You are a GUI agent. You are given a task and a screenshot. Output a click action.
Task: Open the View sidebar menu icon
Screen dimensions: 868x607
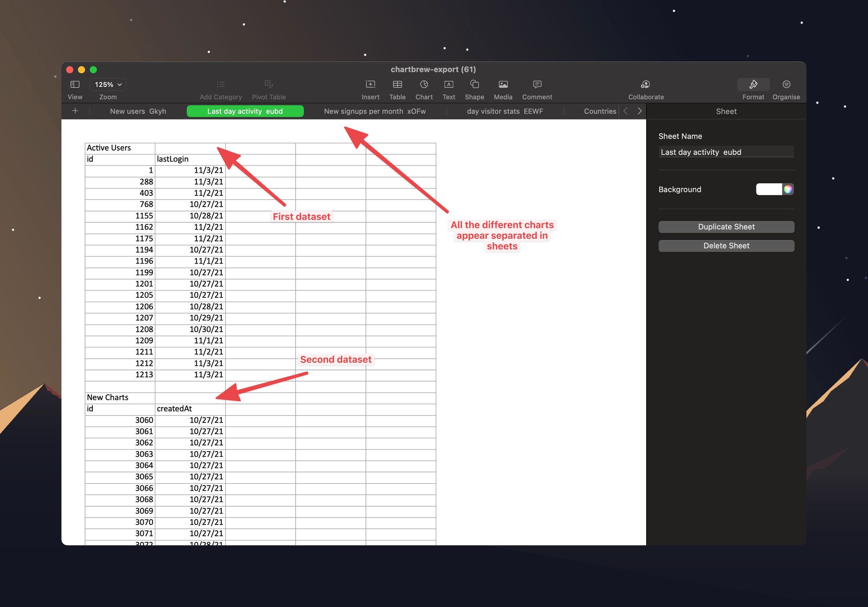click(75, 84)
